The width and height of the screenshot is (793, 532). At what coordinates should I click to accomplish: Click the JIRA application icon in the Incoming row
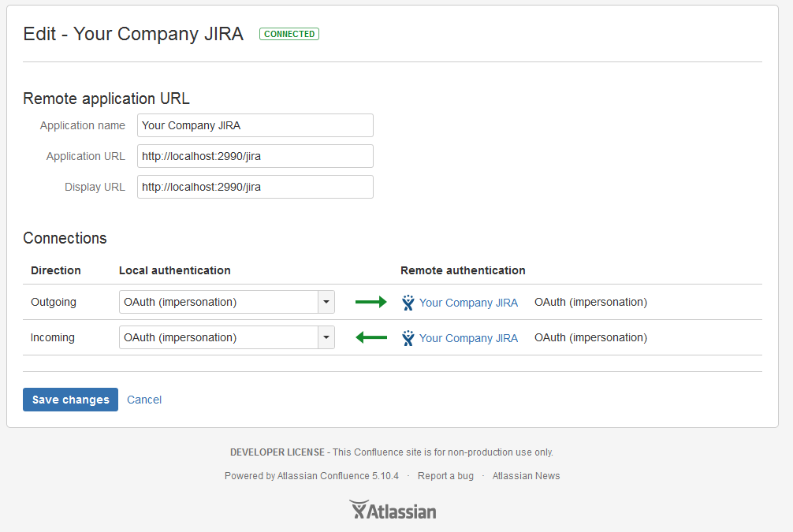408,337
